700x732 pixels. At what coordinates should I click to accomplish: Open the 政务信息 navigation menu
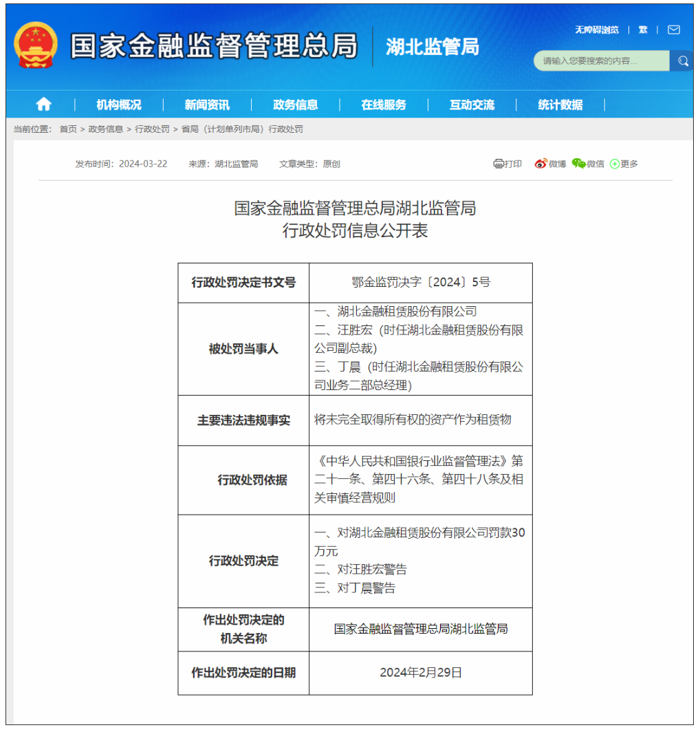click(x=295, y=105)
